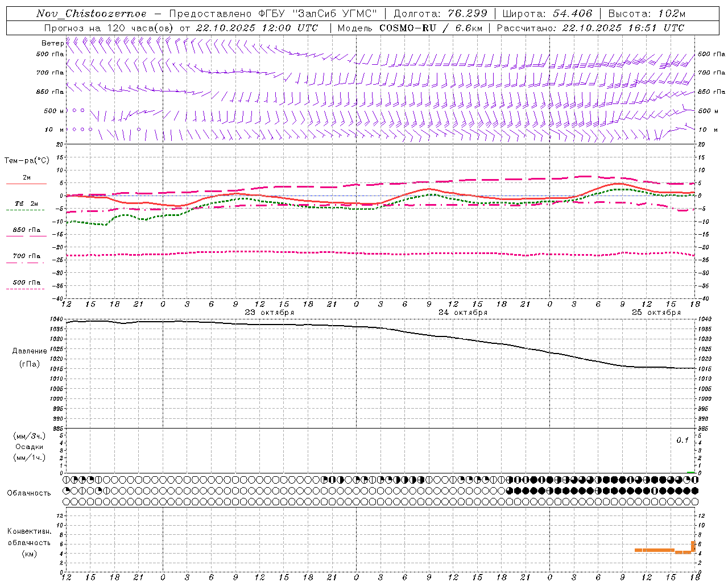This screenshot has height=582, width=728.
Task: Click the station title Nov_Chistoozernoe
Action: [x=92, y=14]
